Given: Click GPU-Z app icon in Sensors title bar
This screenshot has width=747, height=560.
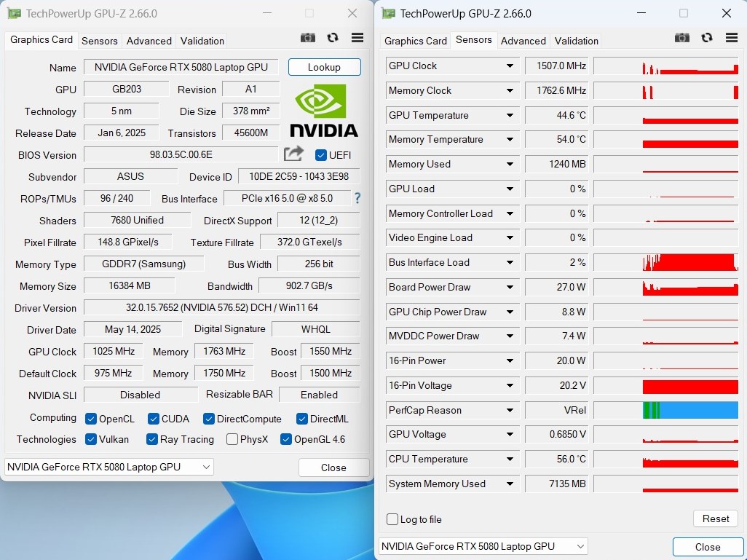Looking at the screenshot, I should (x=389, y=13).
